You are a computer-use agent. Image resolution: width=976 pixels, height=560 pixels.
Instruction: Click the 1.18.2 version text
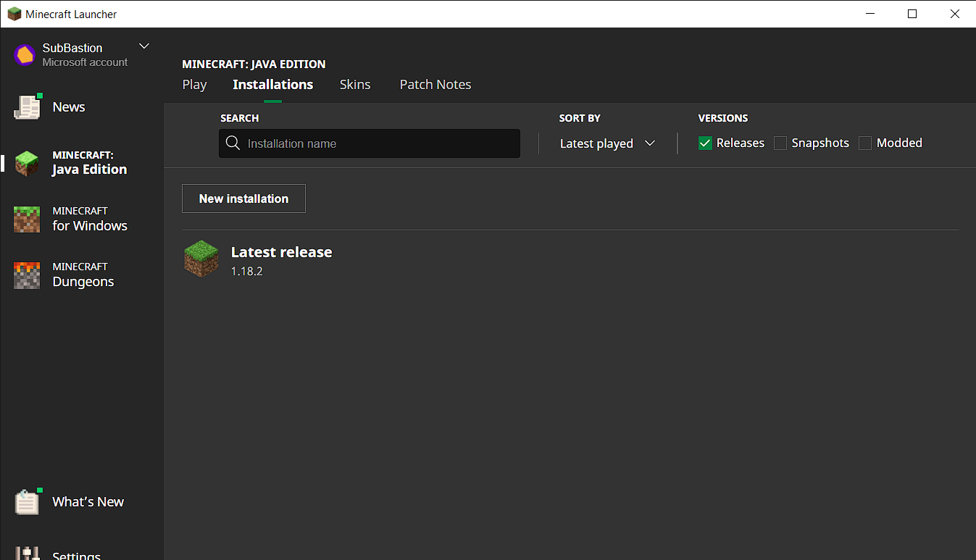[x=246, y=272]
